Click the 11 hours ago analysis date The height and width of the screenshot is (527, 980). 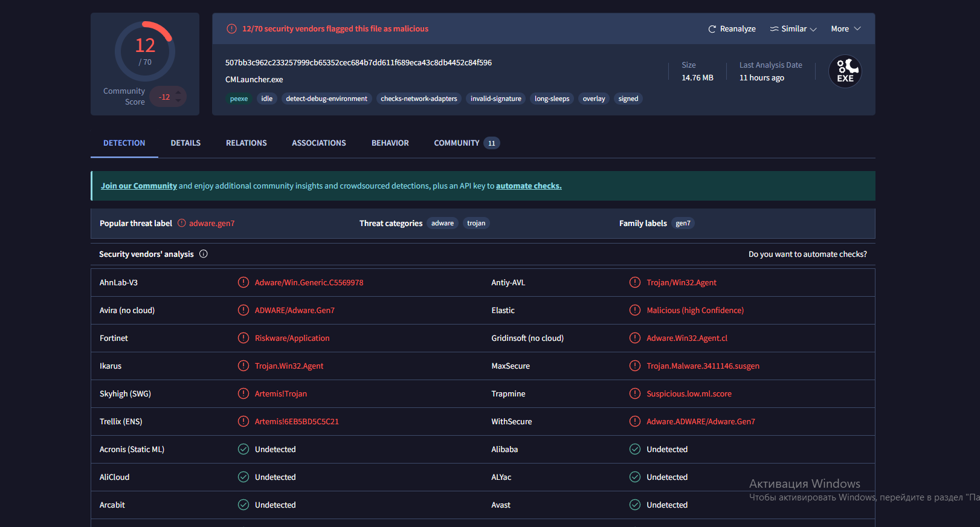[x=762, y=78]
